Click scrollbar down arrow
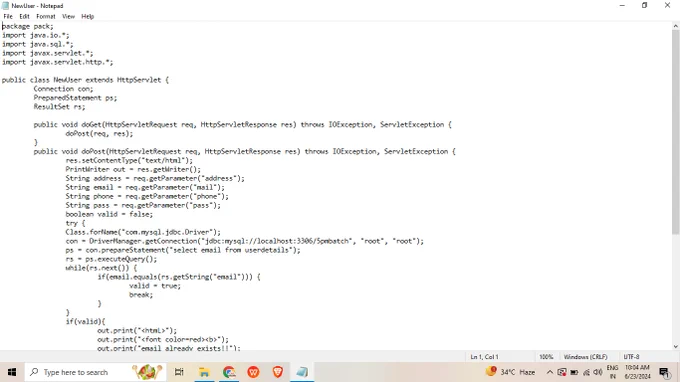The image size is (680, 382). tap(676, 346)
